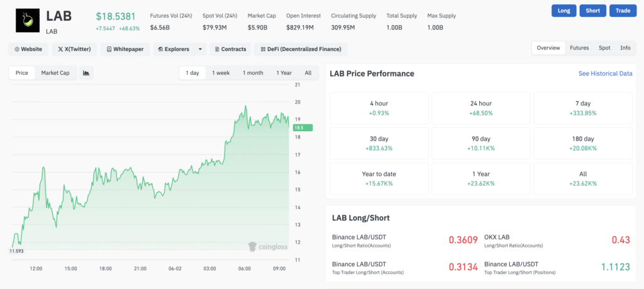Expand the Explorers dropdown arrow
Screen dimensions: 644x289
[x=200, y=49]
